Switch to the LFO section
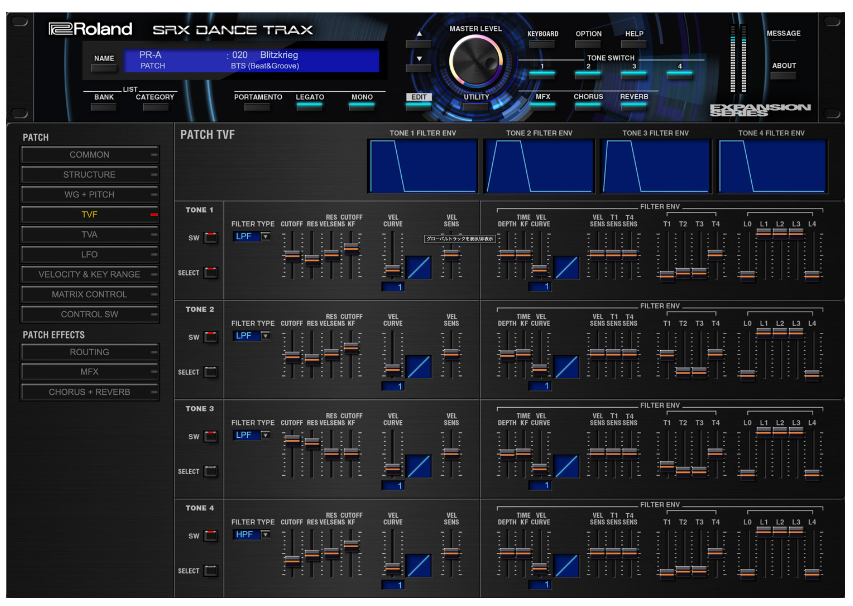The height and width of the screenshot is (606, 853). (x=90, y=255)
